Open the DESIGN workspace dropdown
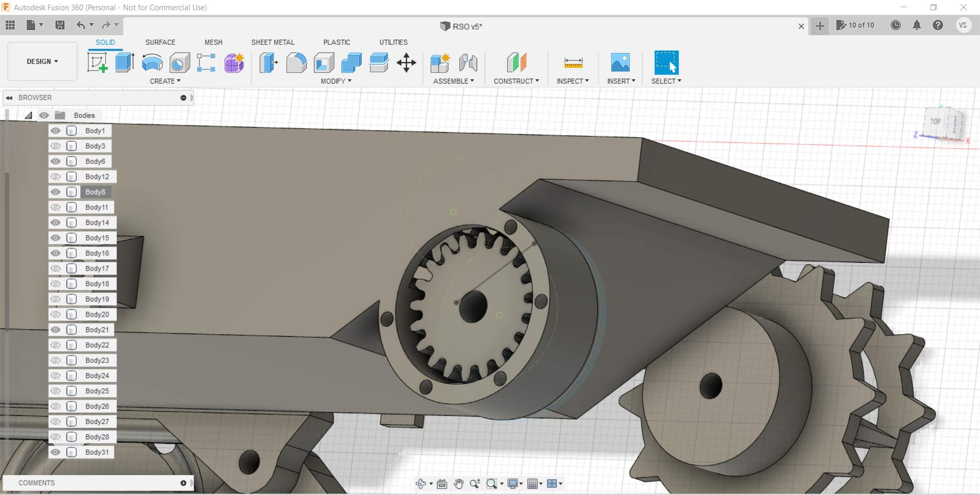The image size is (980, 495). pos(42,61)
